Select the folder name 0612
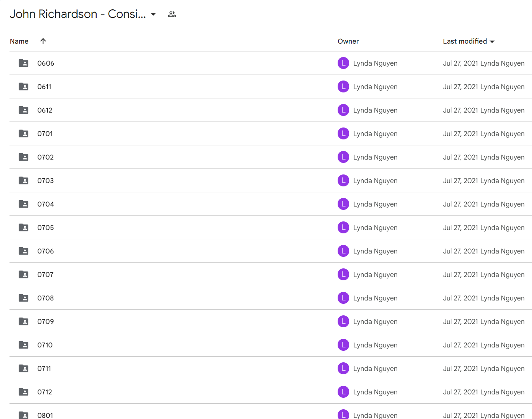This screenshot has width=532, height=419. (x=45, y=110)
